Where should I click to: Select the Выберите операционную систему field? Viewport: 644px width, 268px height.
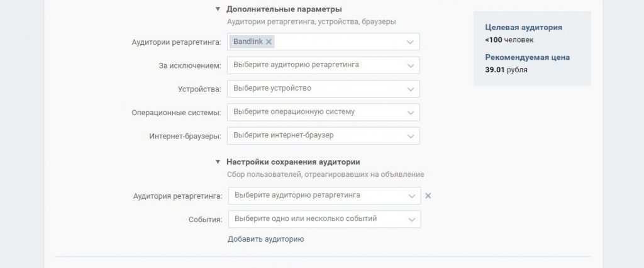(x=323, y=112)
